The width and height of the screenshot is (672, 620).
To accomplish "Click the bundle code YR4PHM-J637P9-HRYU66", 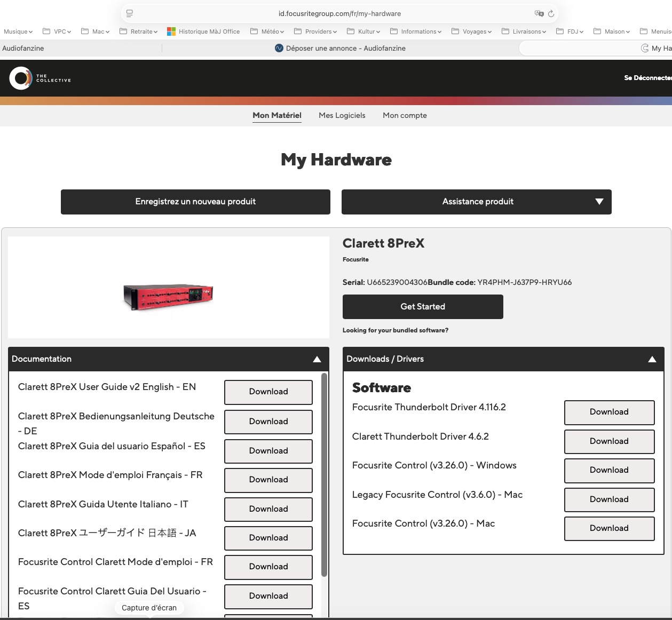I will point(525,282).
